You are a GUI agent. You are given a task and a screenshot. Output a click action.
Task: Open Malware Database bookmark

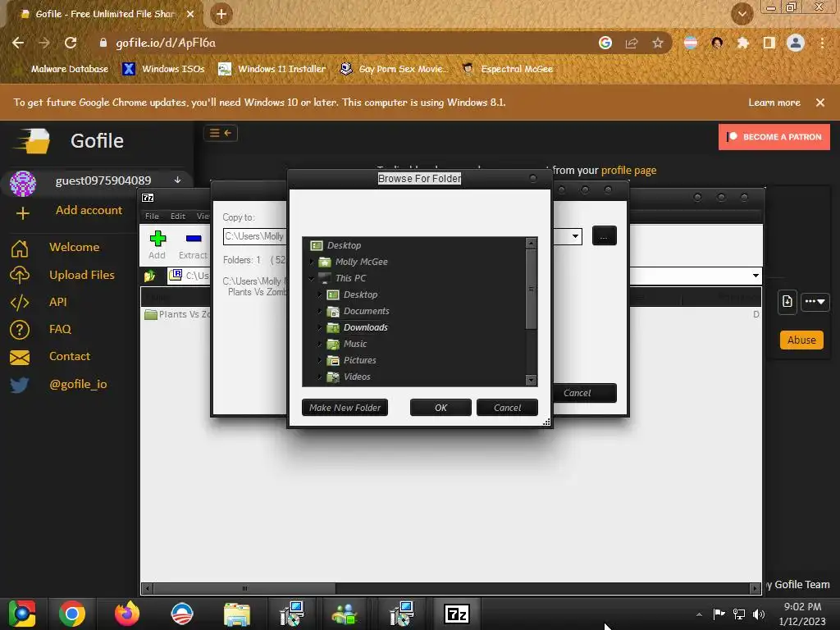pos(70,69)
